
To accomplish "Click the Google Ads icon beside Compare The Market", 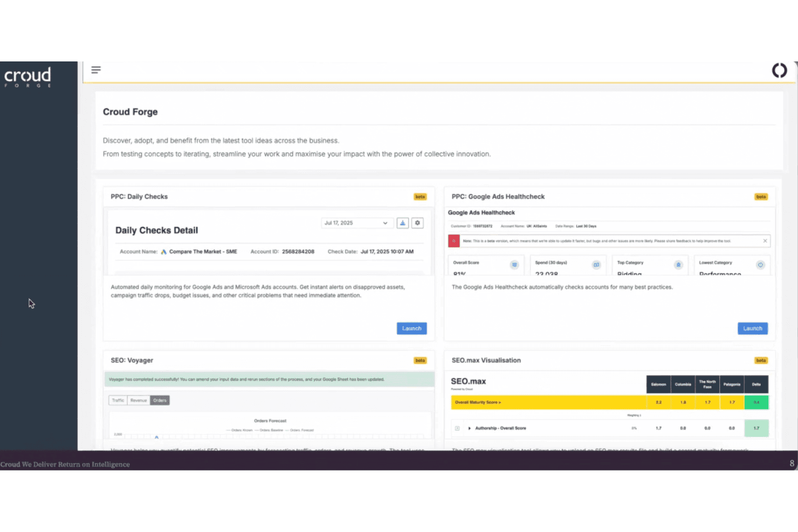I will pyautogui.click(x=164, y=252).
